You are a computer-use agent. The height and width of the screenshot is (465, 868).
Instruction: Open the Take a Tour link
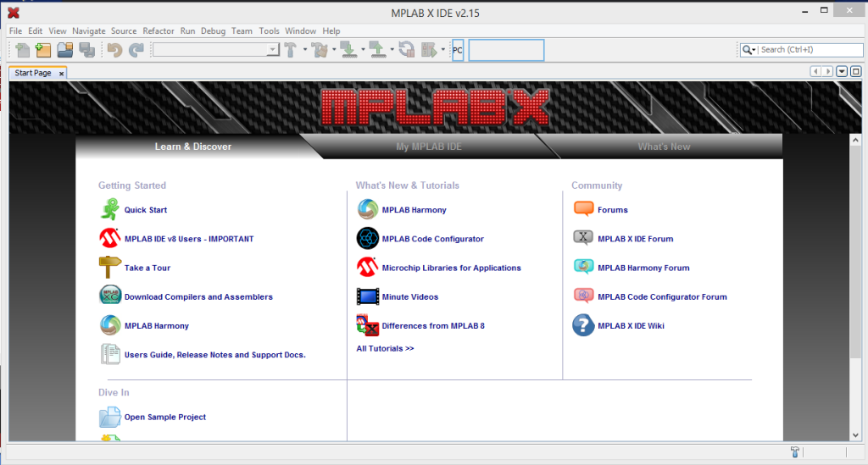click(147, 268)
